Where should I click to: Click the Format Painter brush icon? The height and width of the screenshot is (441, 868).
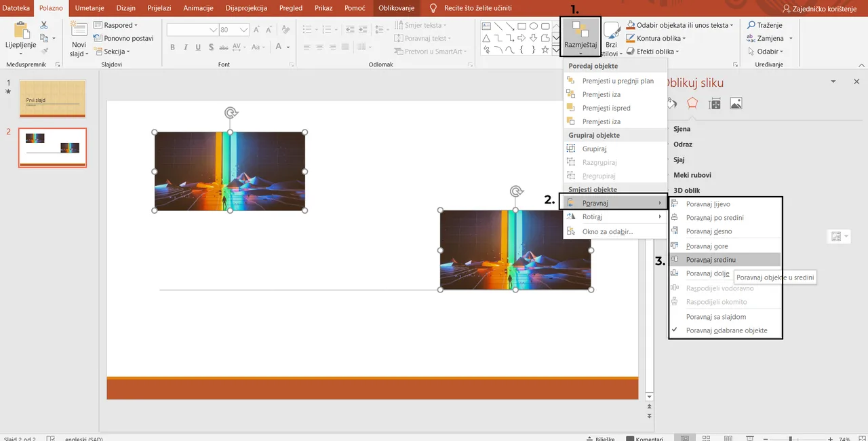point(44,51)
